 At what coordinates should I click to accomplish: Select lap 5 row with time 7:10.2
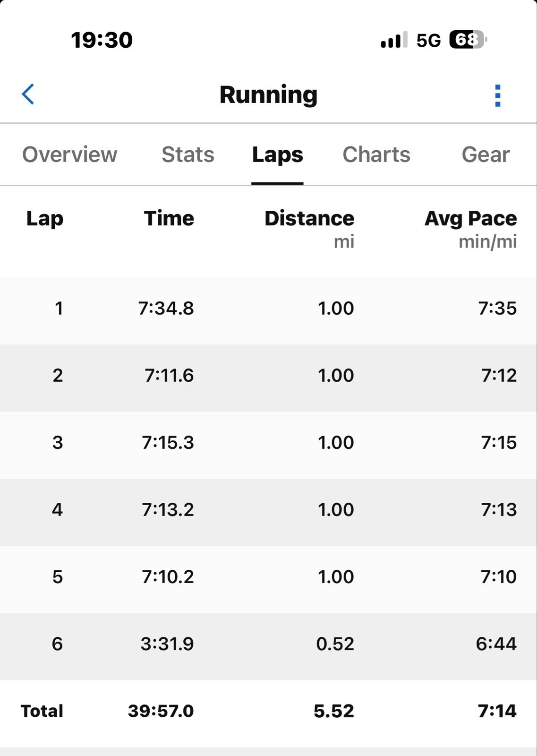[x=268, y=577]
